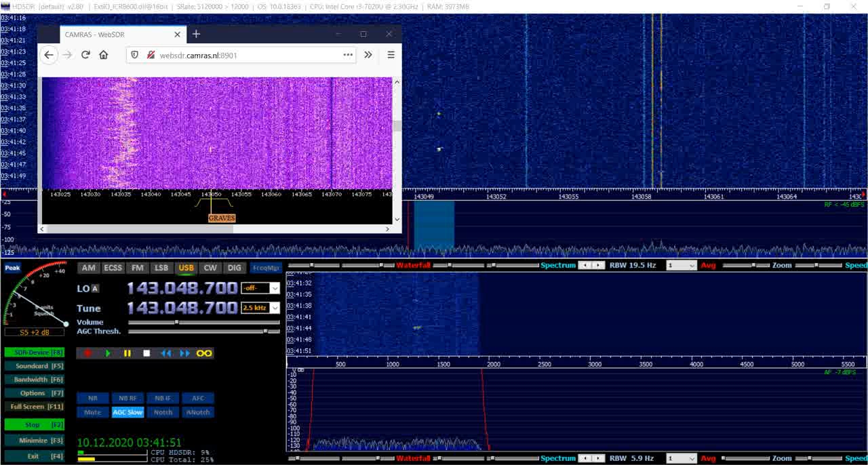868x465 pixels.
Task: Click the blue fast-forward arrows icon
Action: tap(184, 353)
